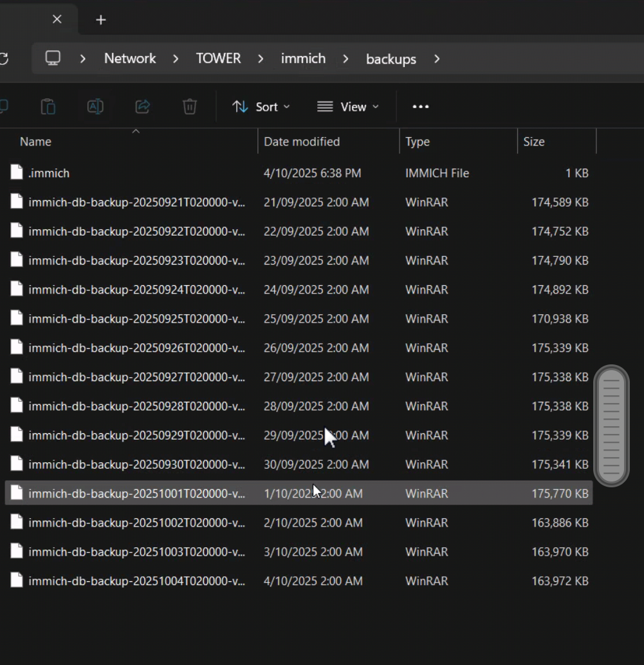644x665 pixels.
Task: Close the current Explorer tab
Action: [57, 19]
